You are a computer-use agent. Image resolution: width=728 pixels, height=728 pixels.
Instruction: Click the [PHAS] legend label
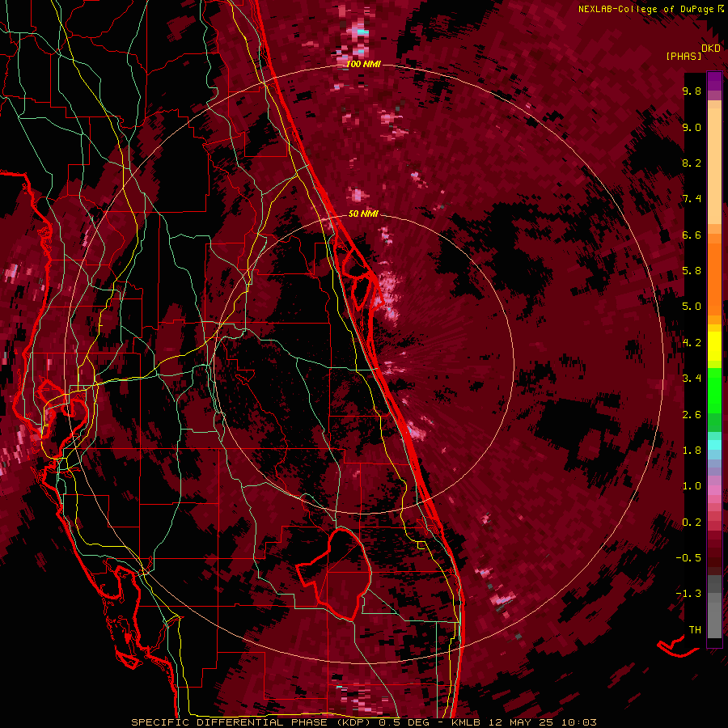pos(684,56)
